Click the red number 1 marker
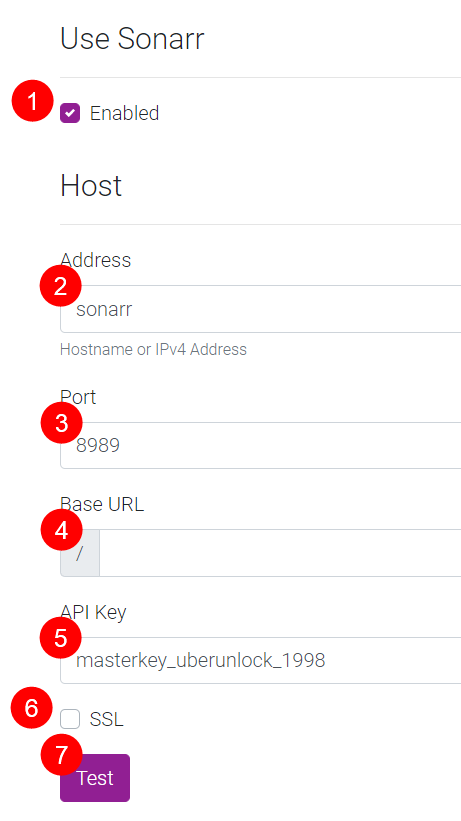The width and height of the screenshot is (461, 821). click(x=32, y=101)
